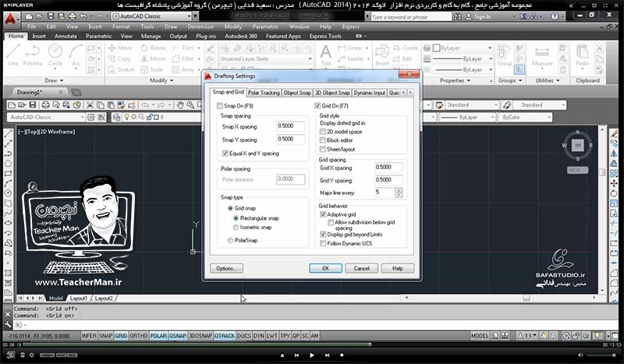Check 2D model space dotted grid
The height and width of the screenshot is (364, 624).
[x=323, y=131]
